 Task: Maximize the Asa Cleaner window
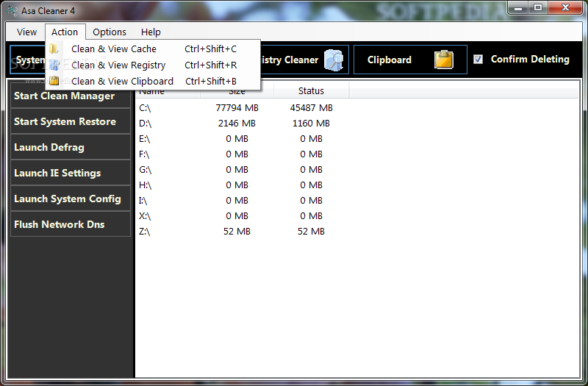(x=538, y=7)
